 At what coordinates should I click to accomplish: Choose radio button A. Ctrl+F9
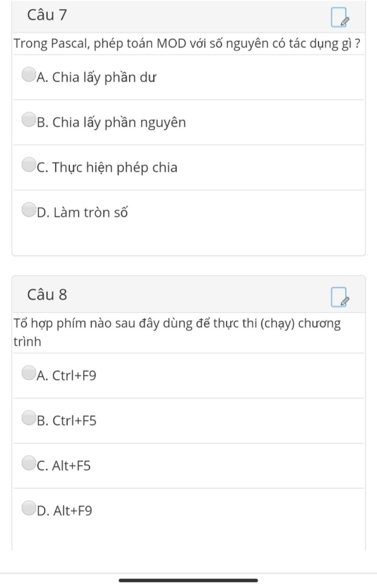point(28,372)
